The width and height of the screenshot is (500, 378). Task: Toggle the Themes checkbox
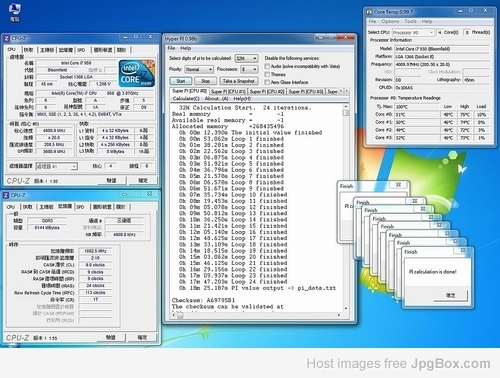pyautogui.click(x=267, y=74)
